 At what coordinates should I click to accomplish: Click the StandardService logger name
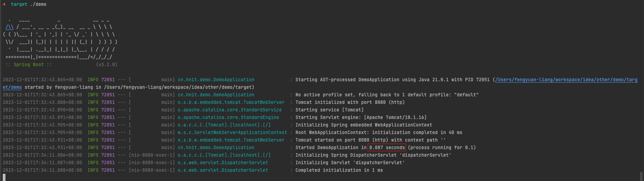pyautogui.click(x=229, y=110)
